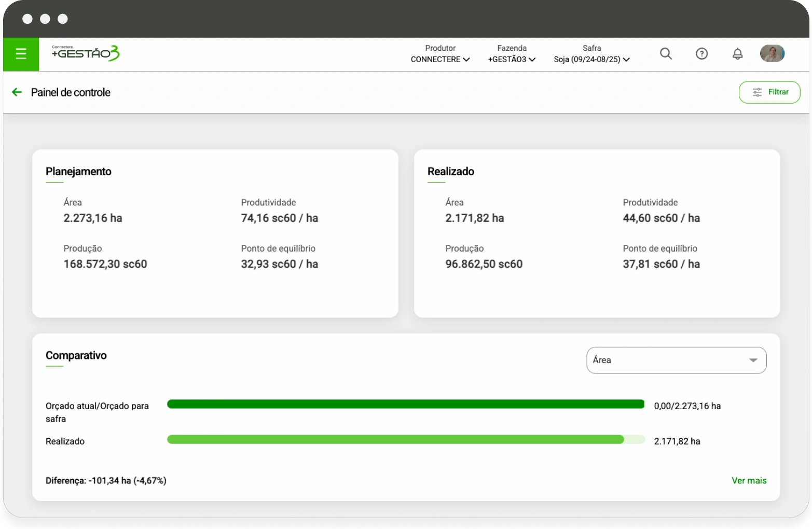The image size is (812, 529).
Task: Click the Painel de controle page title
Action: 71,92
